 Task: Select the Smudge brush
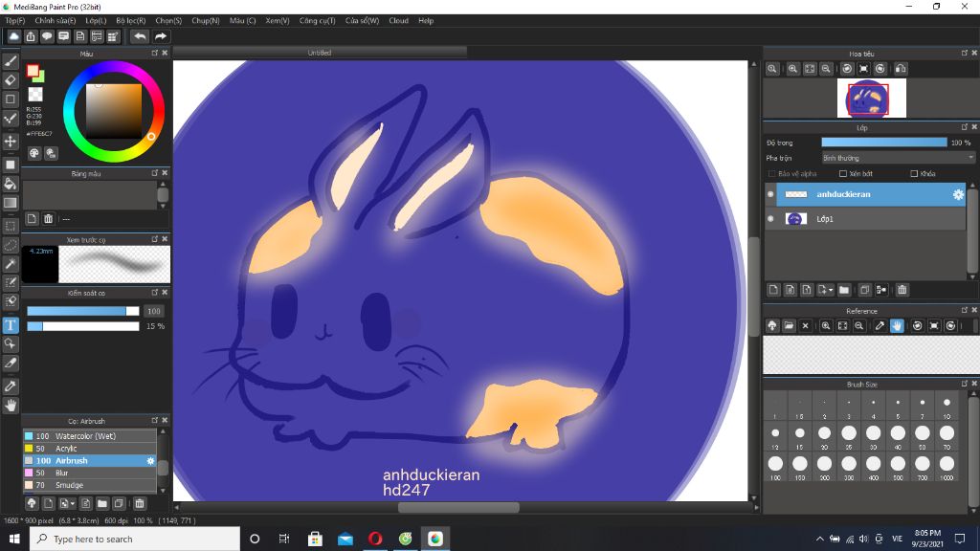pyautogui.click(x=89, y=485)
